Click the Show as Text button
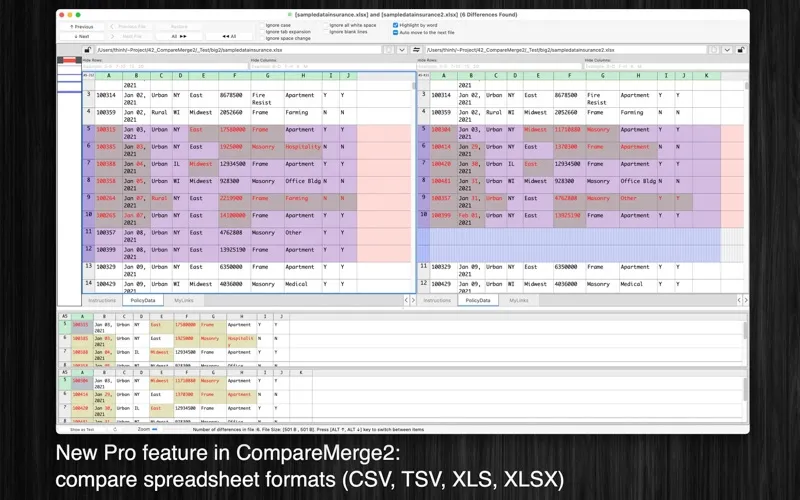The image size is (800, 500). 82,430
